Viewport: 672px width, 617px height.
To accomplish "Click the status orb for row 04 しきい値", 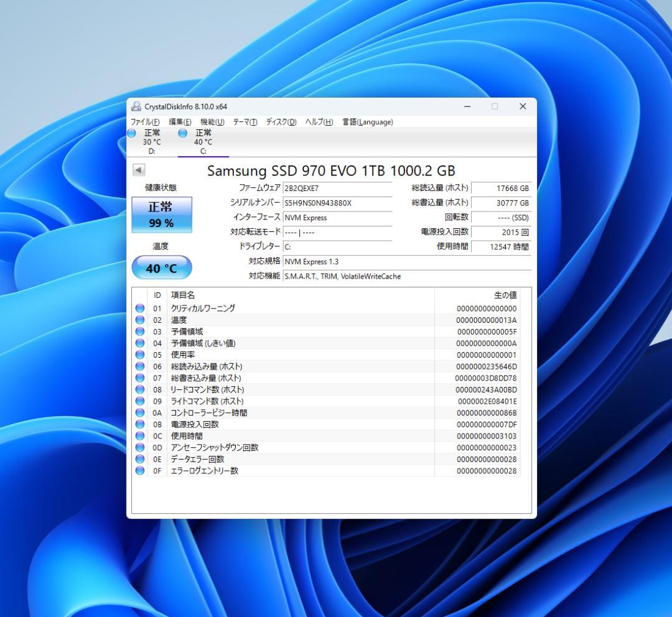I will tap(140, 343).
